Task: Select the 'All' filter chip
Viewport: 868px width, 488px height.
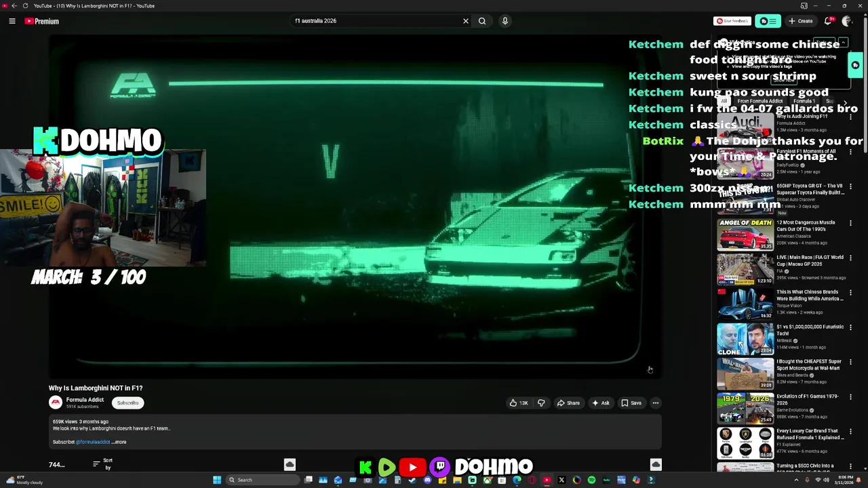Action: pyautogui.click(x=724, y=101)
